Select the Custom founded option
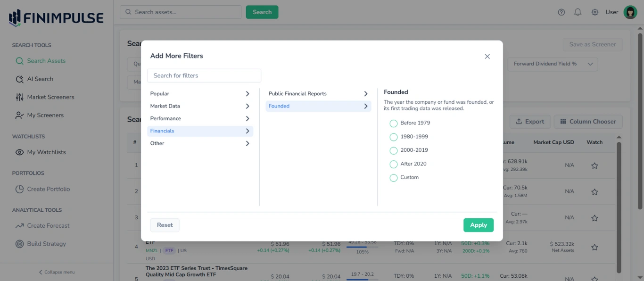Screen dimensions: 644x281 tap(394, 177)
